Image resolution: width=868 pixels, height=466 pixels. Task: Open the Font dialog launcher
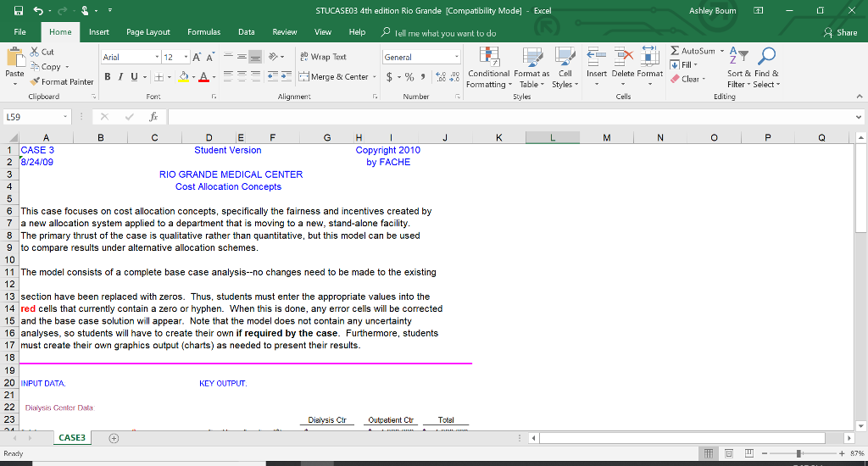click(x=214, y=97)
